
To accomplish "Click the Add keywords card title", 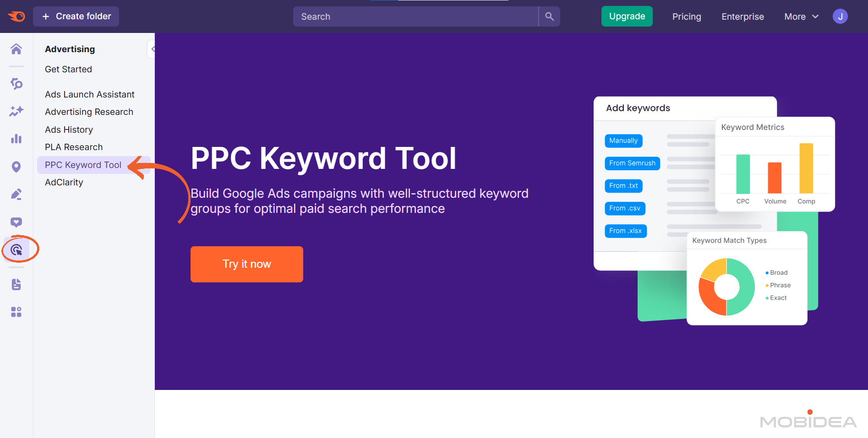I will point(638,108).
